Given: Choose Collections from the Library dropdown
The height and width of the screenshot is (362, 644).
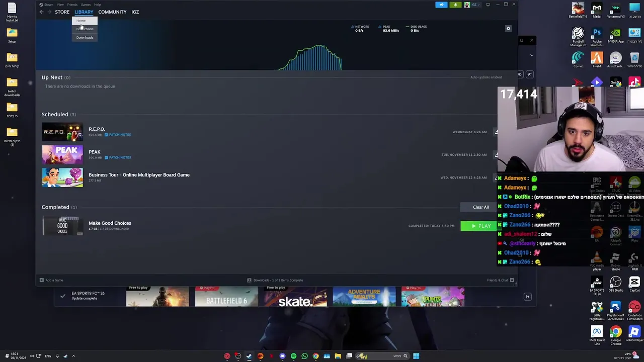Looking at the screenshot, I should (x=85, y=29).
